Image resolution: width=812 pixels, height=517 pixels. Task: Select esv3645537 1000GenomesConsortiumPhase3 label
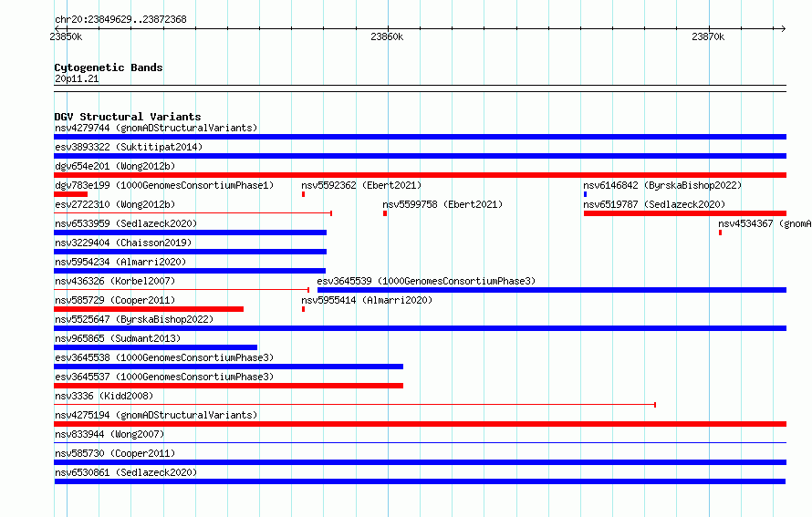(164, 377)
